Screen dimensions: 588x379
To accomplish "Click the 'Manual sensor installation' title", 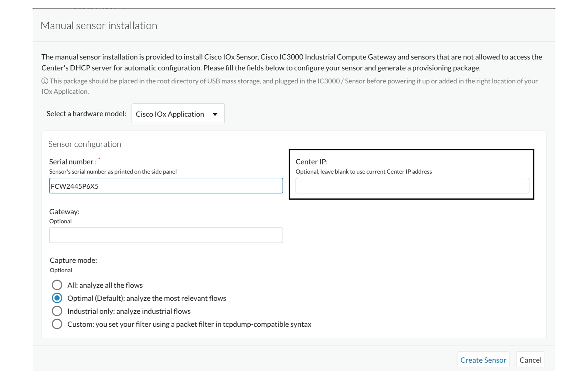I will (99, 26).
